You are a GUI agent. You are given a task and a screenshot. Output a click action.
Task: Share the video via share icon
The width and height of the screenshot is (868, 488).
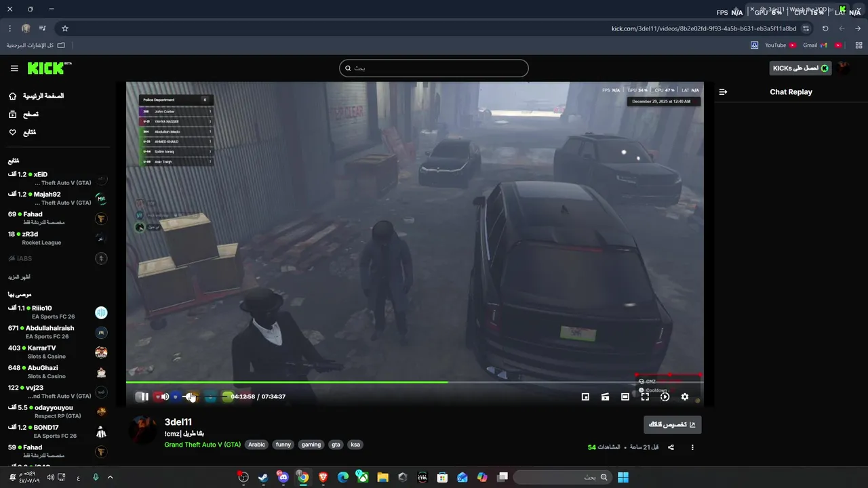[671, 447]
